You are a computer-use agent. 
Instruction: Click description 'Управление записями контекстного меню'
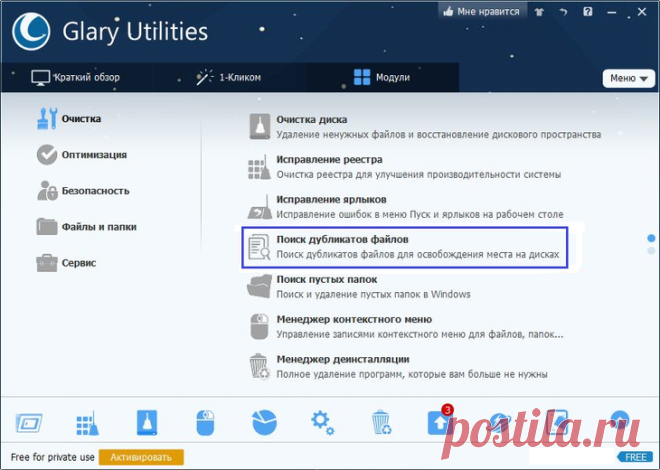420,334
